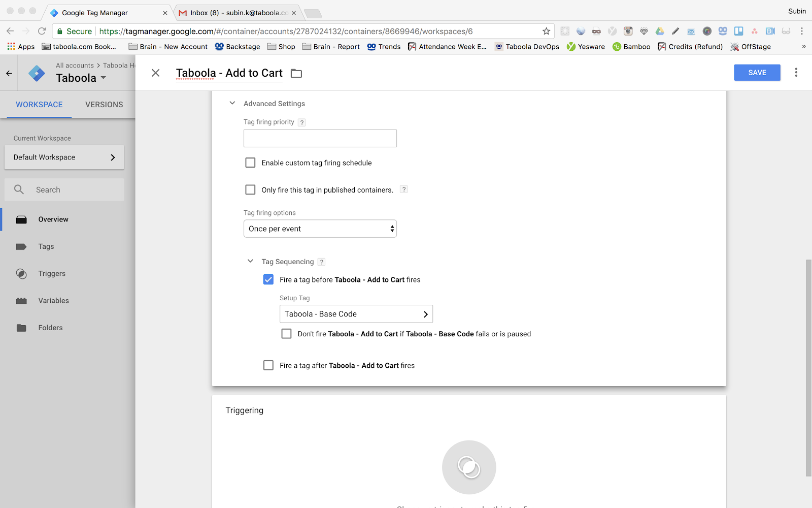This screenshot has height=508, width=812.
Task: Click the Taboola - Add to Cart title
Action: pos(229,73)
